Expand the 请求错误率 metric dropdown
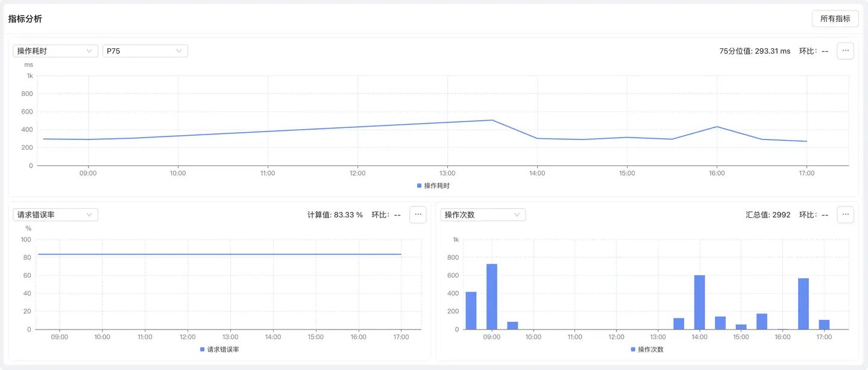This screenshot has width=868, height=370. (x=55, y=215)
